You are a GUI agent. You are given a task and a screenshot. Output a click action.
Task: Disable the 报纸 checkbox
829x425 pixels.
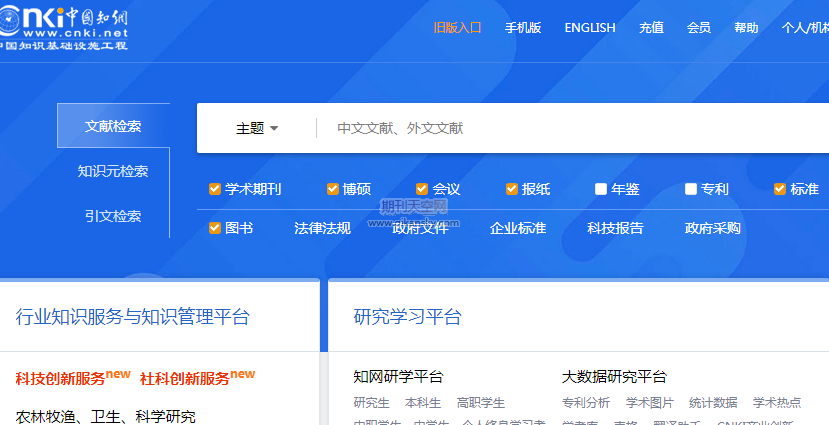512,189
